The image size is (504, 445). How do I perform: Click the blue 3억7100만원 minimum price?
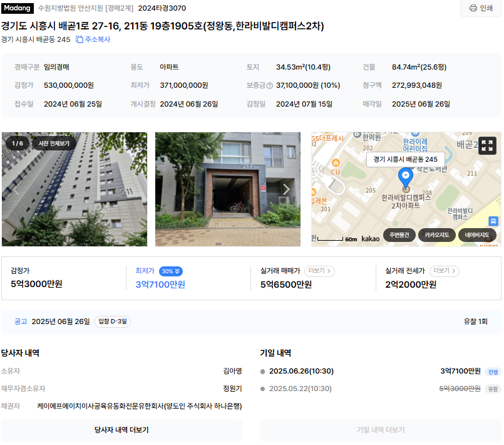click(x=160, y=285)
